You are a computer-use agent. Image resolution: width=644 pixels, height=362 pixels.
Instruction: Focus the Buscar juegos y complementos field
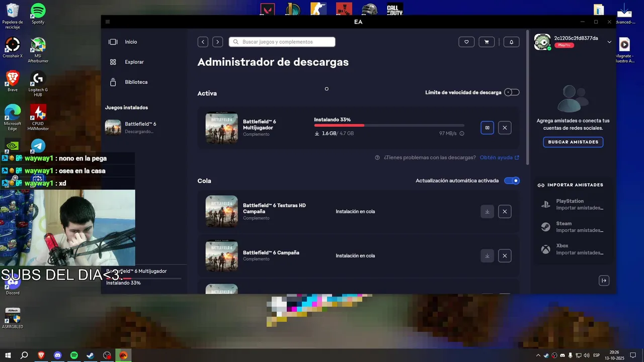point(282,42)
